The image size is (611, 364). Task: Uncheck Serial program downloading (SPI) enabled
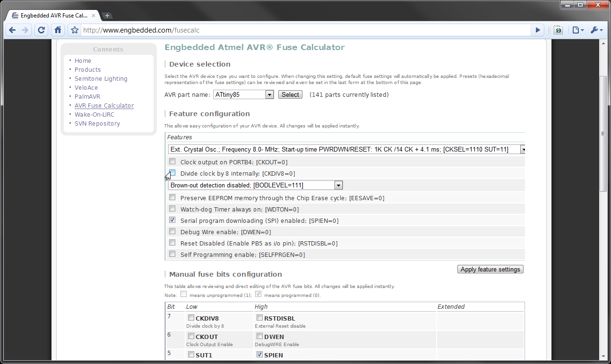(x=172, y=220)
